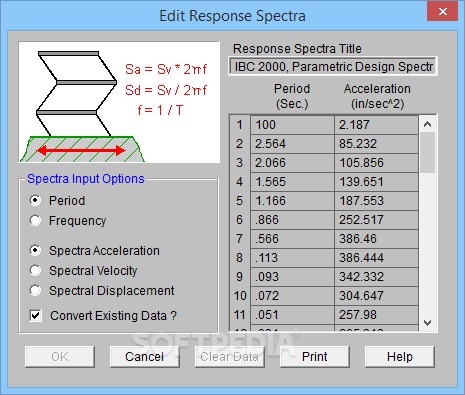Select period cell .072

tap(292, 296)
